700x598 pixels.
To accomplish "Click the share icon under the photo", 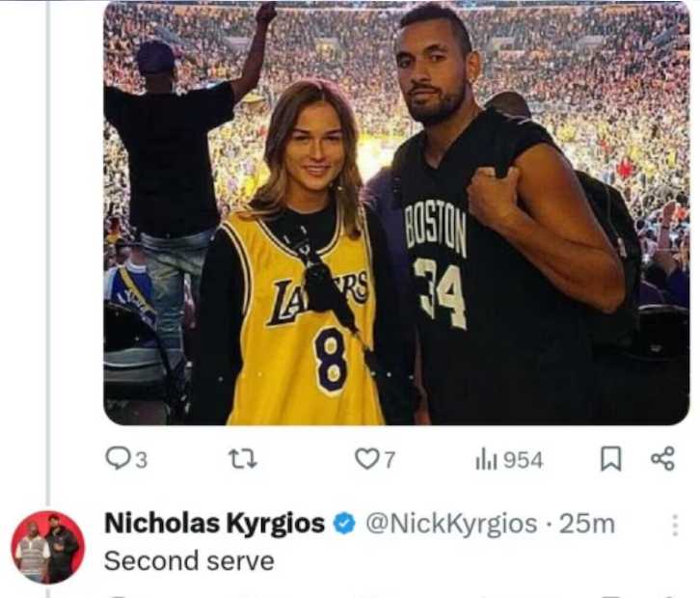I will coord(662,459).
